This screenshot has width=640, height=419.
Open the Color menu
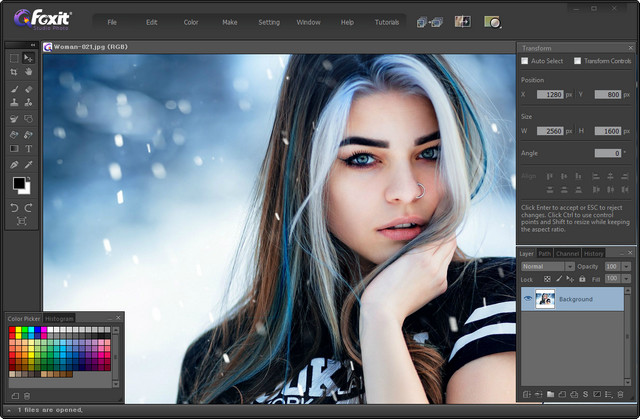click(191, 21)
